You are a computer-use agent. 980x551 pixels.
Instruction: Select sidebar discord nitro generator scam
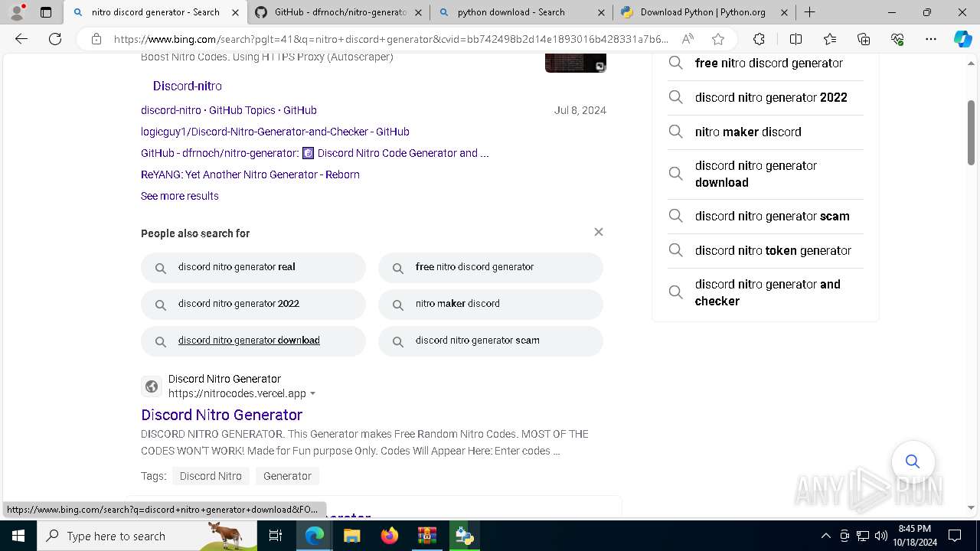pyautogui.click(x=766, y=216)
